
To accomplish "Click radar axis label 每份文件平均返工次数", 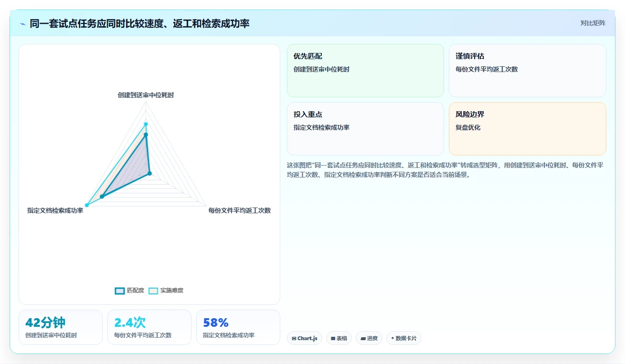I will [x=240, y=210].
